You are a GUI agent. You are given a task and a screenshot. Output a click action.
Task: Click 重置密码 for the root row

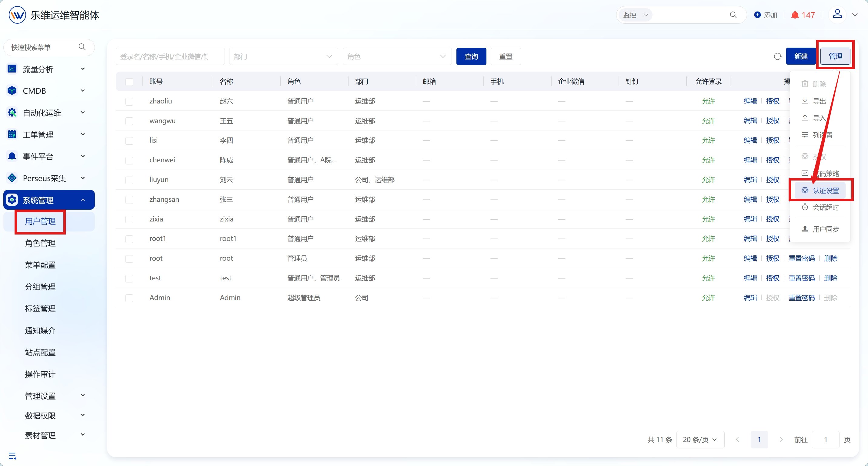click(801, 258)
